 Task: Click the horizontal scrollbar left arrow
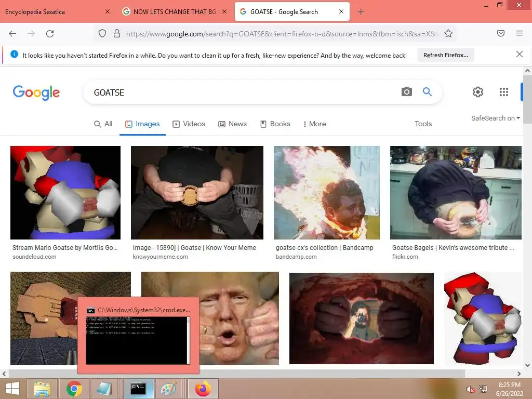(4, 374)
